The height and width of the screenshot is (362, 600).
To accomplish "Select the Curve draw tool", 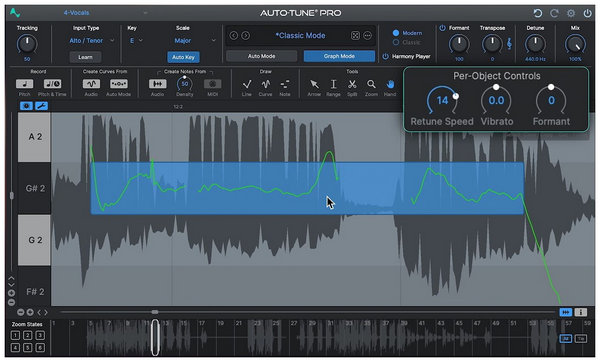I will (x=266, y=84).
